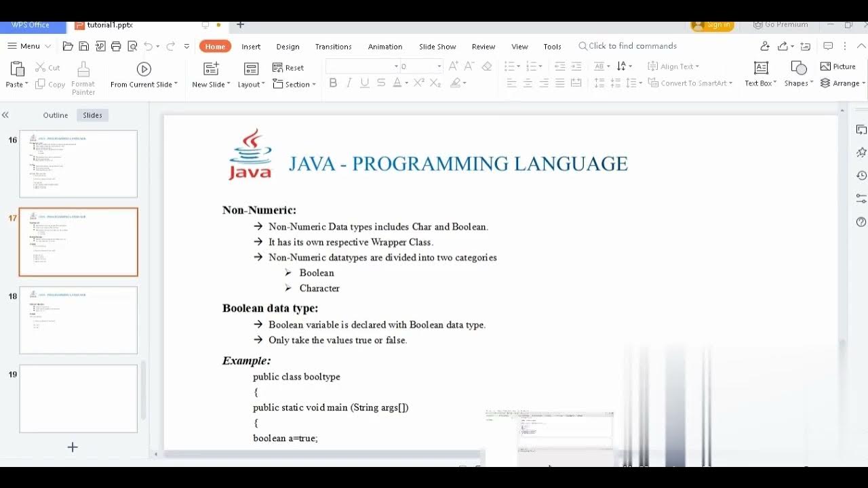
Task: Select slide 16 thumbnail
Action: pyautogui.click(x=78, y=164)
